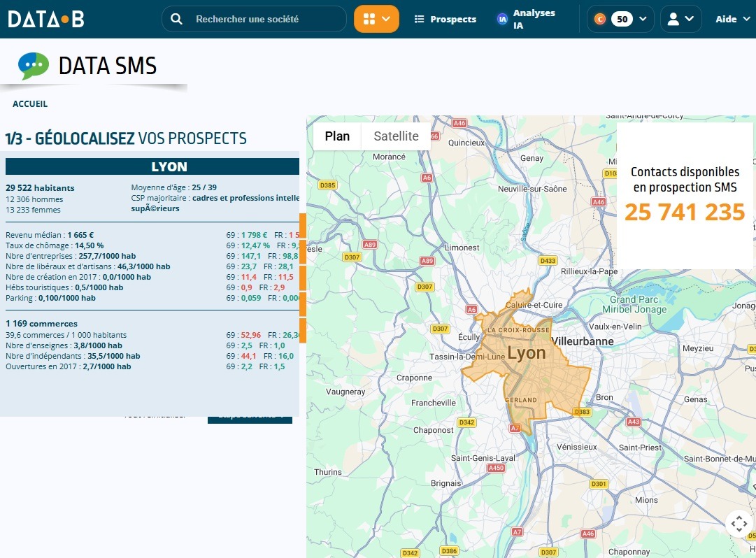
Task: Go to ACCUEIL breadcrumb link
Action: (30, 103)
